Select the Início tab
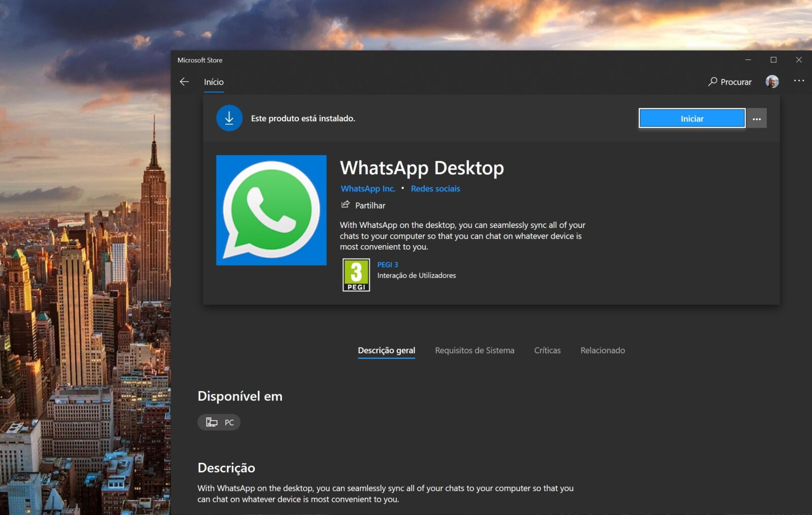 (x=214, y=81)
